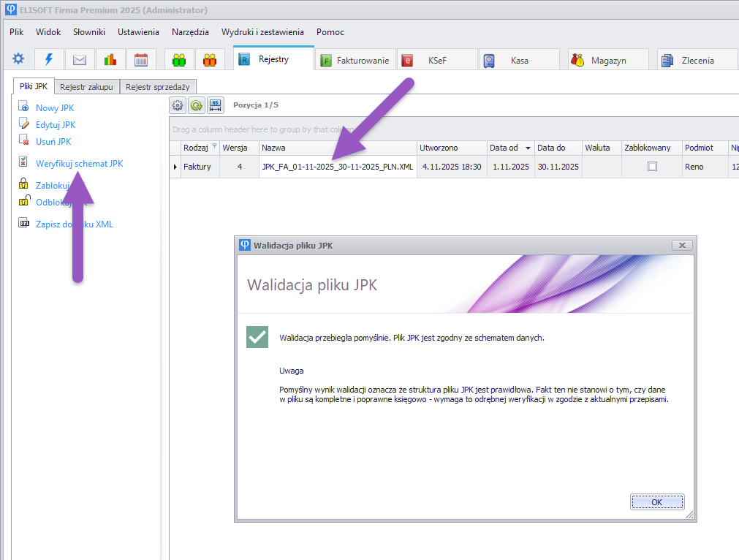The image size is (739, 560).
Task: Switch to the Rejestr zakupu tab
Action: tap(86, 87)
